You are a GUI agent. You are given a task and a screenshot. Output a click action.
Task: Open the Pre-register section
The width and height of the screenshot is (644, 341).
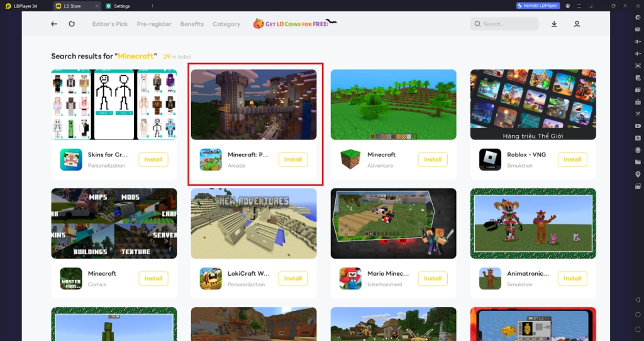point(154,24)
